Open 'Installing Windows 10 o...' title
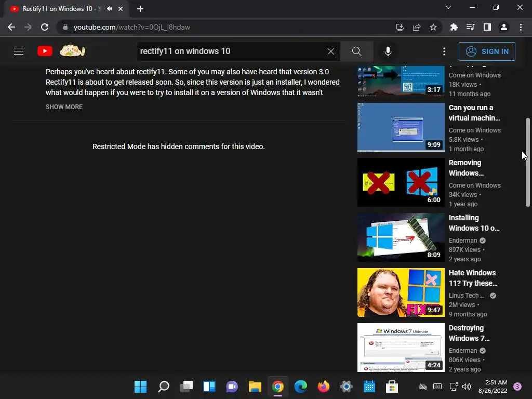Image resolution: width=532 pixels, height=399 pixels. coord(474,223)
